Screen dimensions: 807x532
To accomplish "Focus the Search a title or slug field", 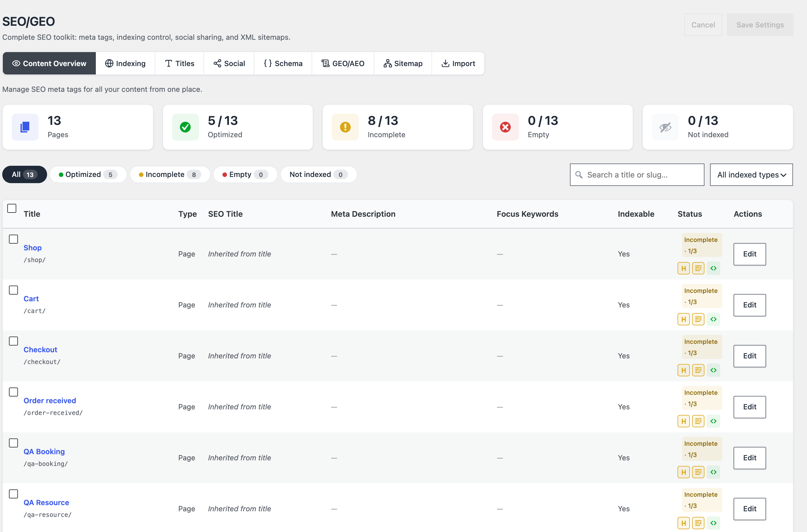I will pos(637,175).
